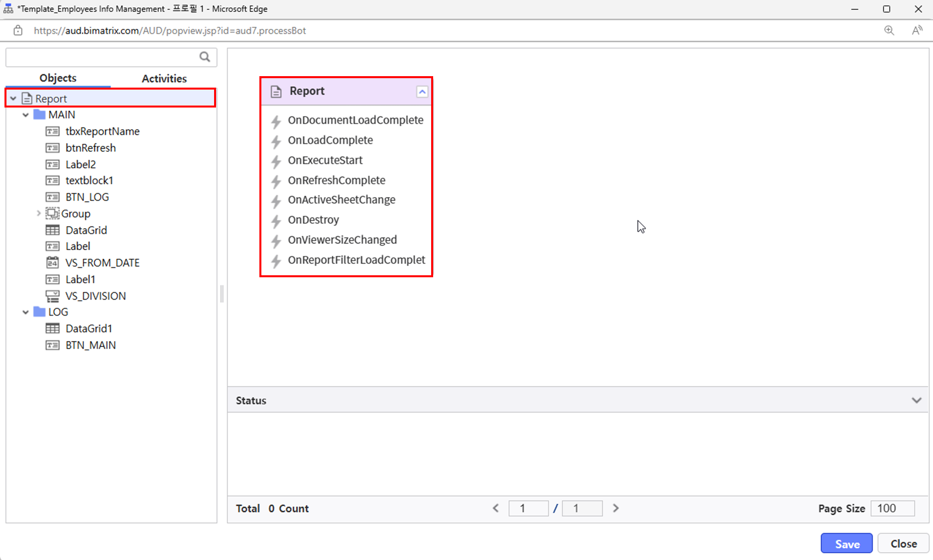933x560 pixels.
Task: Click the lightning icon beside OnActiveSheetChange
Action: coord(276,201)
